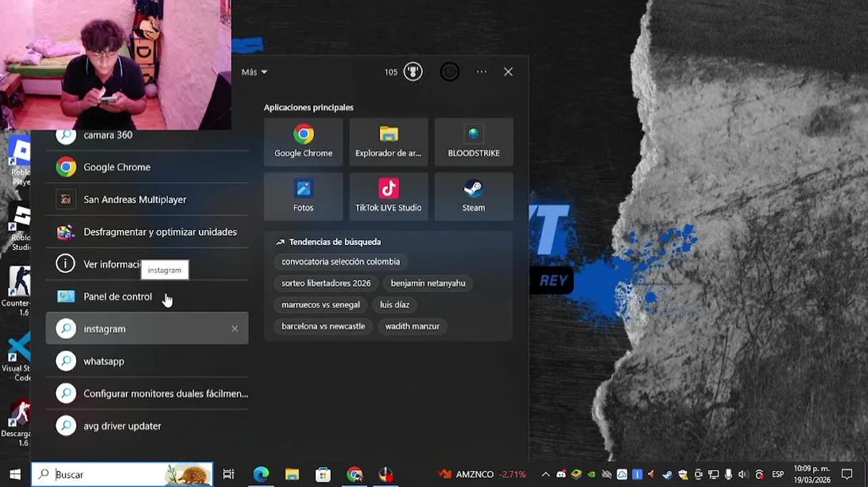Viewport: 868px width, 487px height.
Task: Open BlueStacks tray icon
Action: (577, 474)
